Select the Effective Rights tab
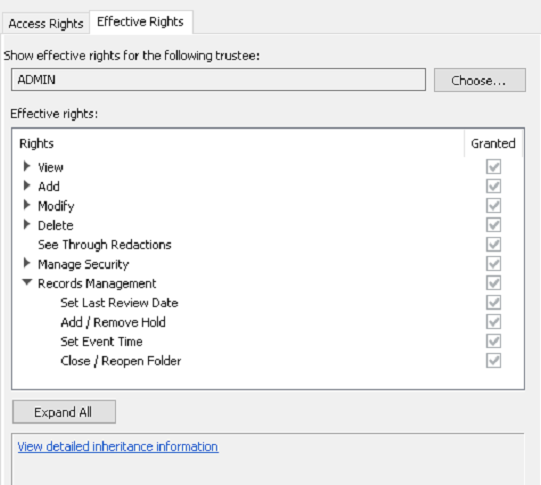541x485 pixels. [x=140, y=22]
